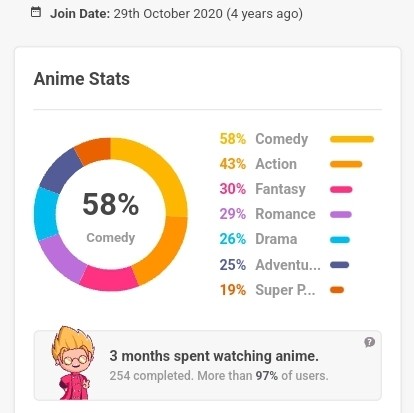Click the Drama cyan legend bar
This screenshot has height=413, width=414.
(340, 240)
